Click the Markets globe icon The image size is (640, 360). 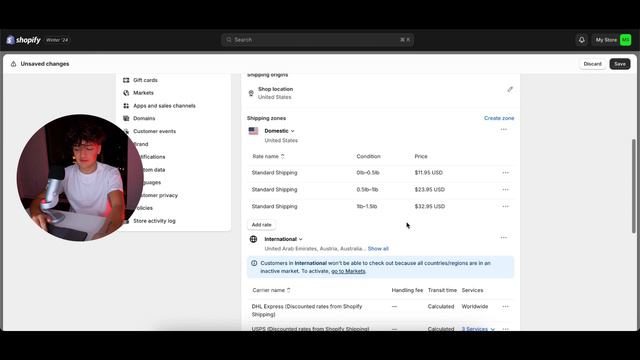(126, 93)
